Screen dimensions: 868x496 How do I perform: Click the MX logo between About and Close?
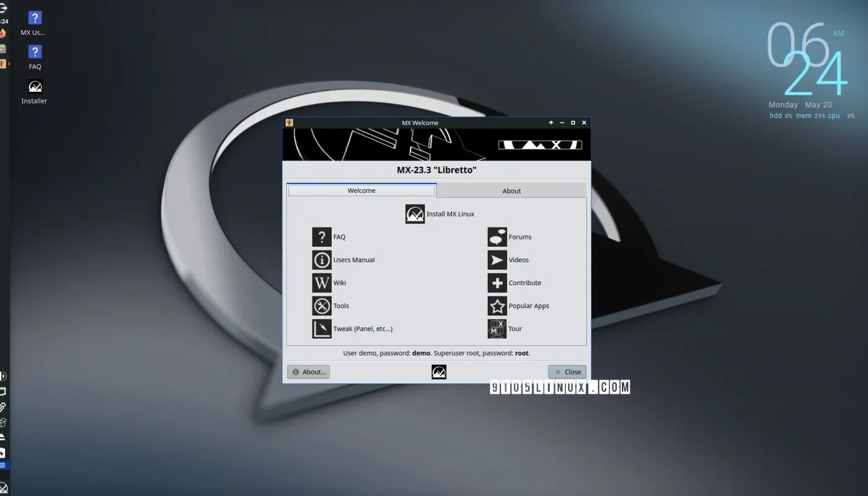pos(439,372)
